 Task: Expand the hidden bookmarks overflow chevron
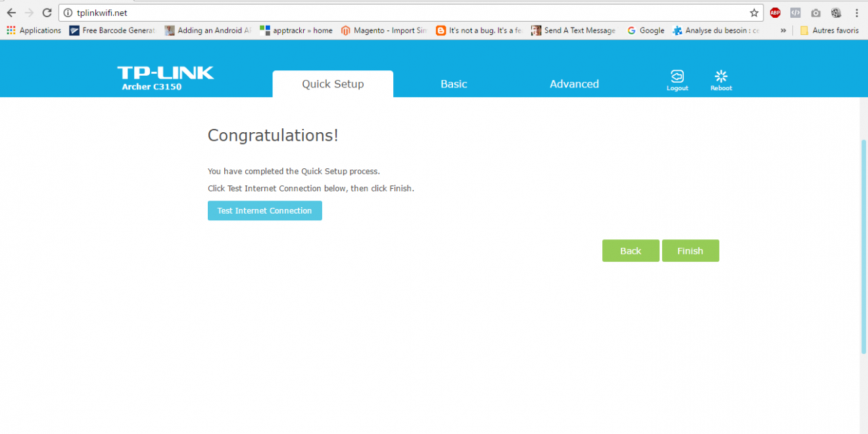click(783, 30)
